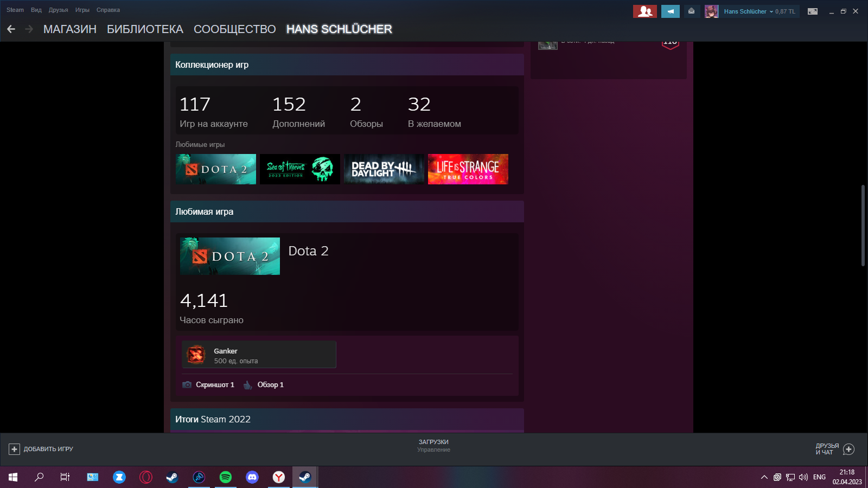Open the Ganker badge icon
This screenshot has width=868, height=488.
pyautogui.click(x=196, y=355)
